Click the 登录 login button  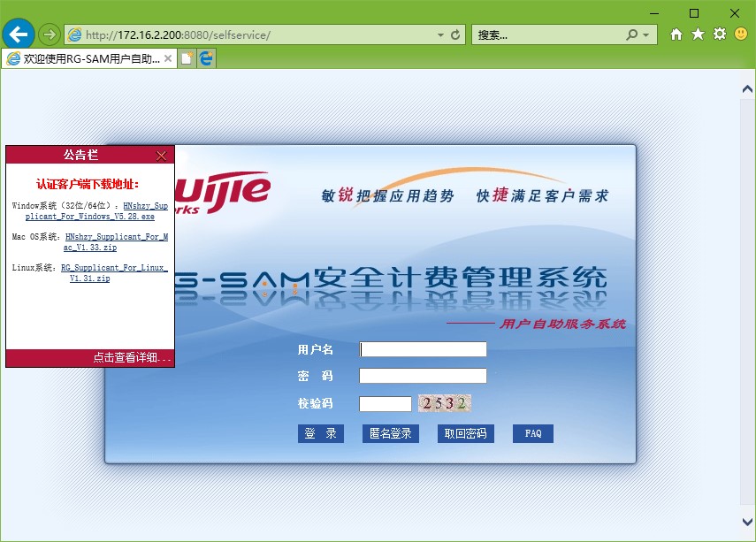click(321, 433)
